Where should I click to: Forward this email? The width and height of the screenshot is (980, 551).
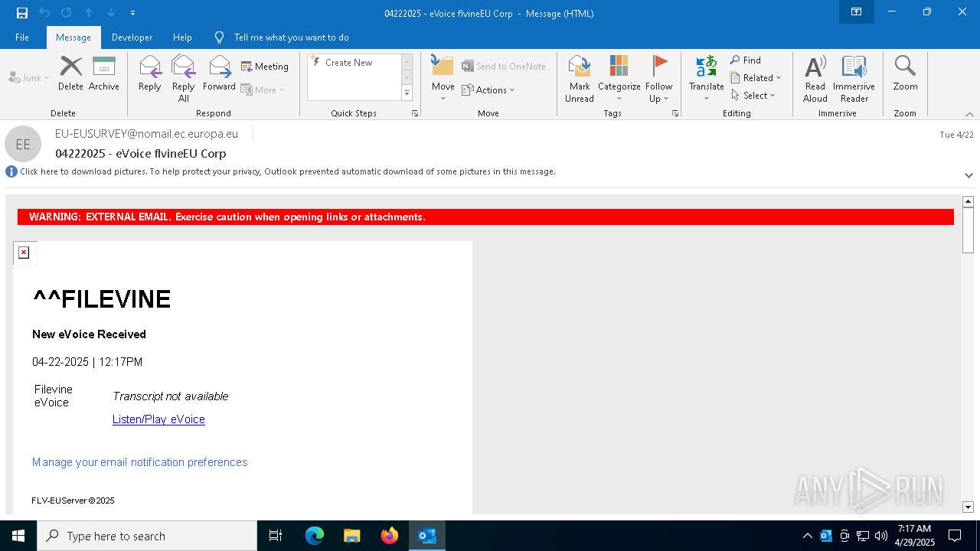pyautogui.click(x=219, y=73)
